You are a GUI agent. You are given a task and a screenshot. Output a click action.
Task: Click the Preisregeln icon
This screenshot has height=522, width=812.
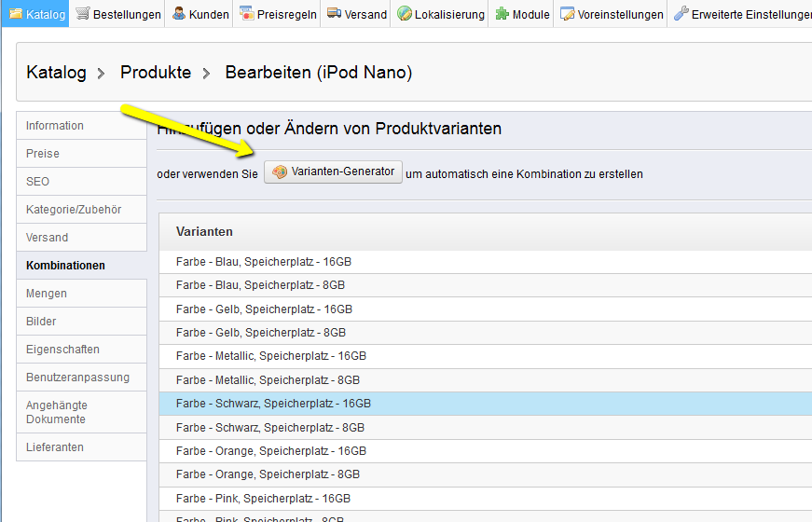coord(247,13)
